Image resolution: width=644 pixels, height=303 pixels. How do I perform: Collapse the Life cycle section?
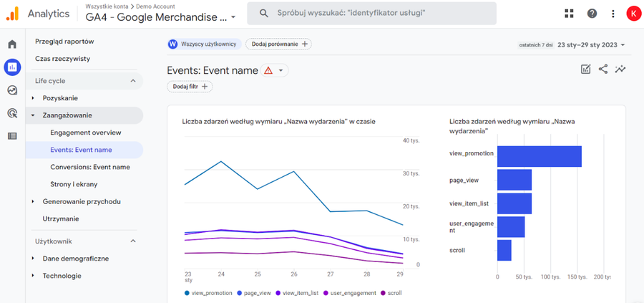coord(132,81)
